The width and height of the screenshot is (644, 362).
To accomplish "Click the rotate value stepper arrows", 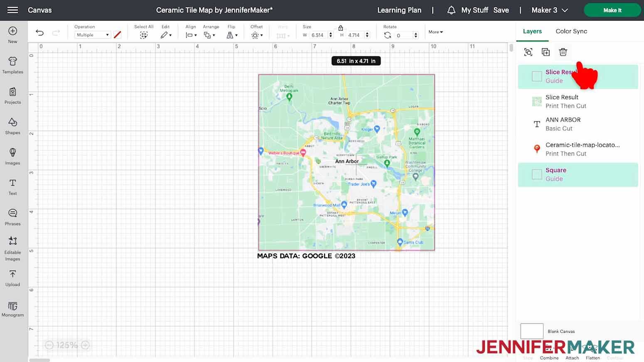I will (x=416, y=35).
